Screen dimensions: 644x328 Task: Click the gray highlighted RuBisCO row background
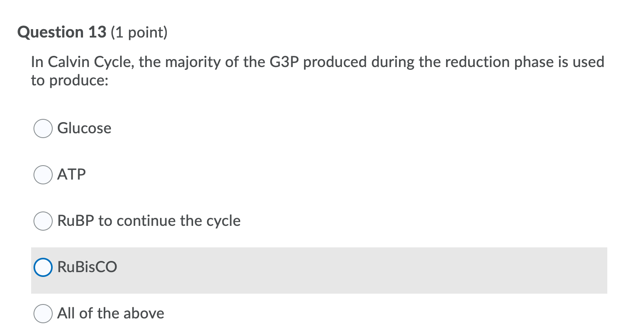point(359,271)
